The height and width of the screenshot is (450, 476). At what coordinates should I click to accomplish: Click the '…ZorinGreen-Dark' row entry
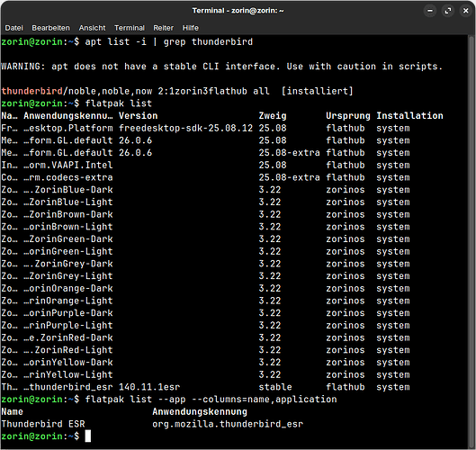(x=68, y=239)
